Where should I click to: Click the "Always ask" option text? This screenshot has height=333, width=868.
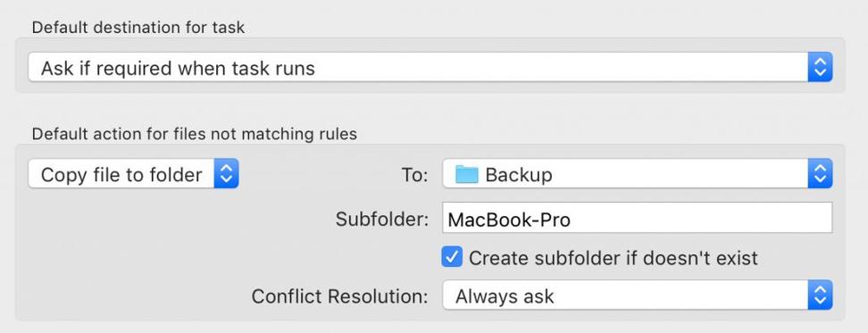click(x=505, y=296)
